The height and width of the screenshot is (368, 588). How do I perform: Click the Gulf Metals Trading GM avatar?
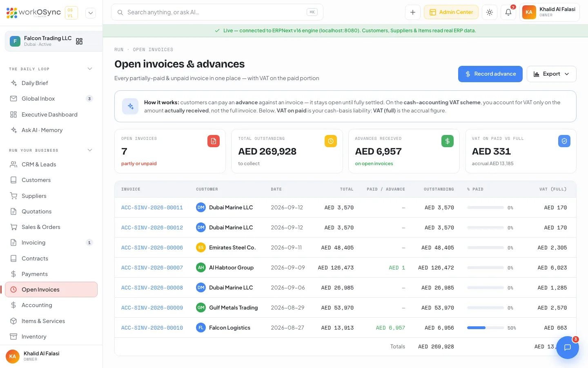click(201, 307)
